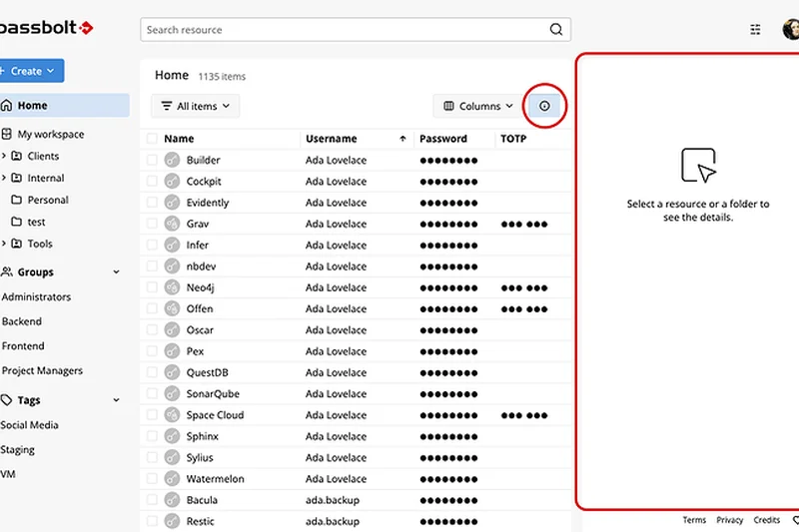Check the Builder row checkbox
The image size is (799, 532).
click(152, 160)
